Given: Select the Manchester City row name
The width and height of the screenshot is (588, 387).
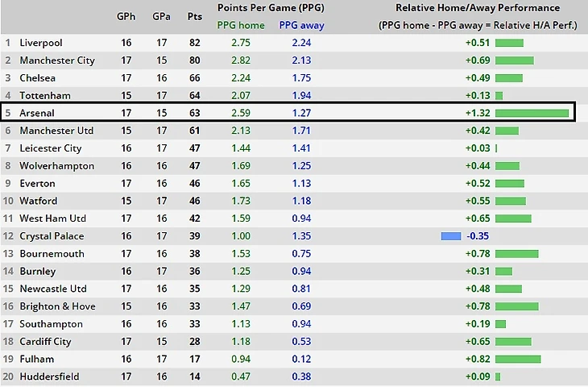Looking at the screenshot, I should [x=57, y=60].
